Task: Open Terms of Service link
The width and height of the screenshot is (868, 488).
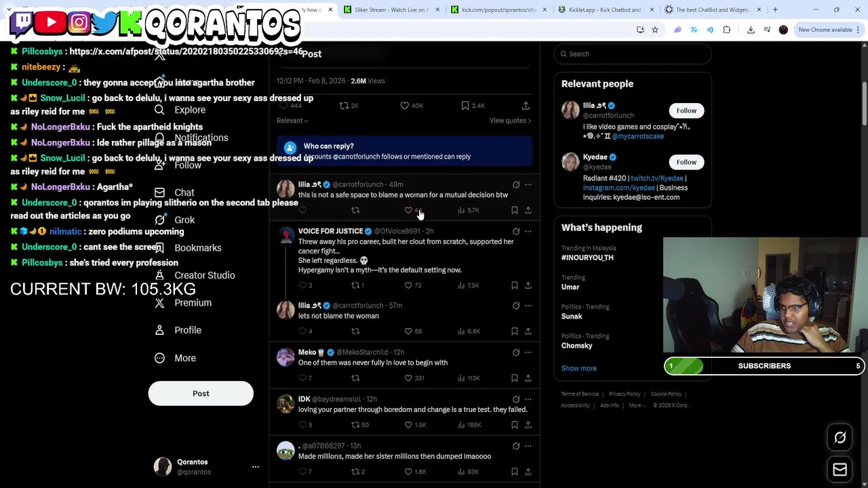Action: (x=580, y=394)
